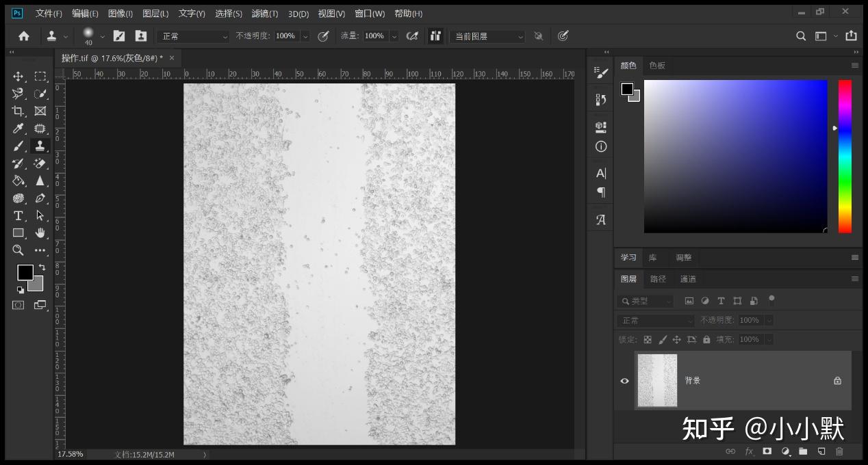Select the Zoom tool
This screenshot has width=868, height=465.
pyautogui.click(x=18, y=250)
